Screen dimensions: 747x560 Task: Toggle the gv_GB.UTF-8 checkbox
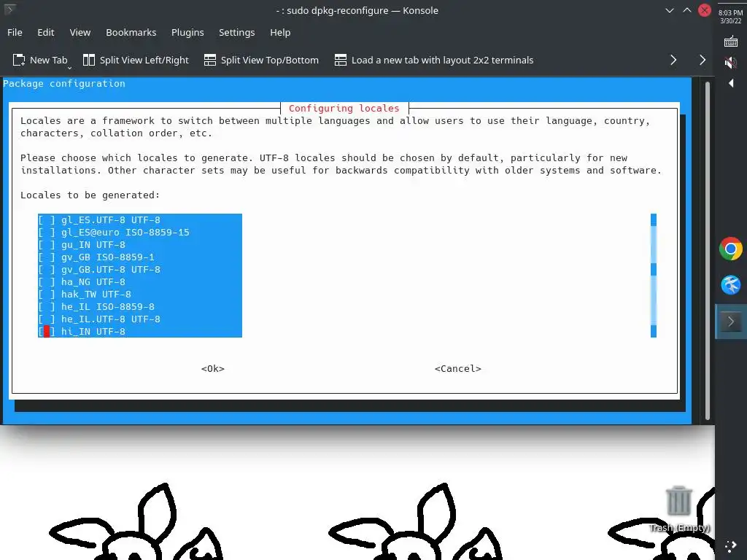pos(47,270)
